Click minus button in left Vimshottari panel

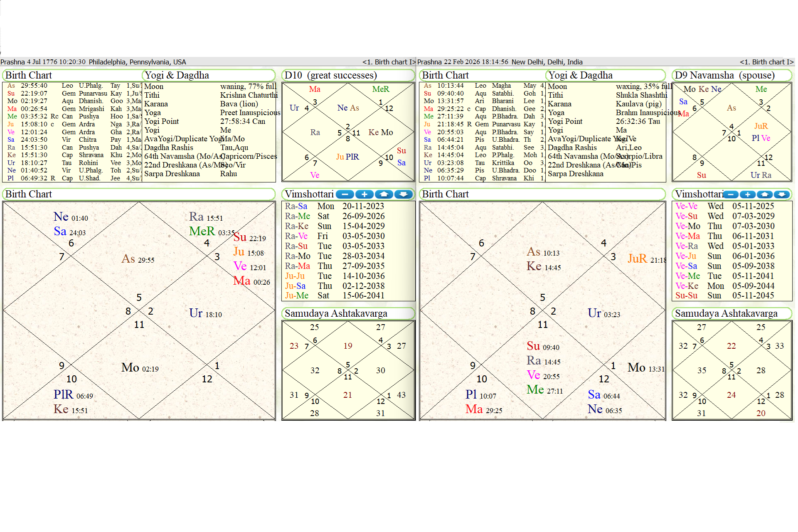[x=345, y=194]
